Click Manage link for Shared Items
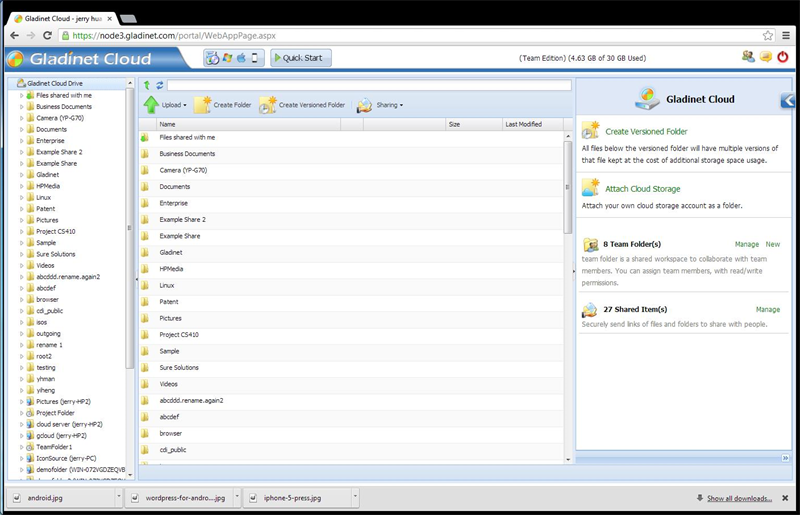The image size is (800, 515). [767, 310]
